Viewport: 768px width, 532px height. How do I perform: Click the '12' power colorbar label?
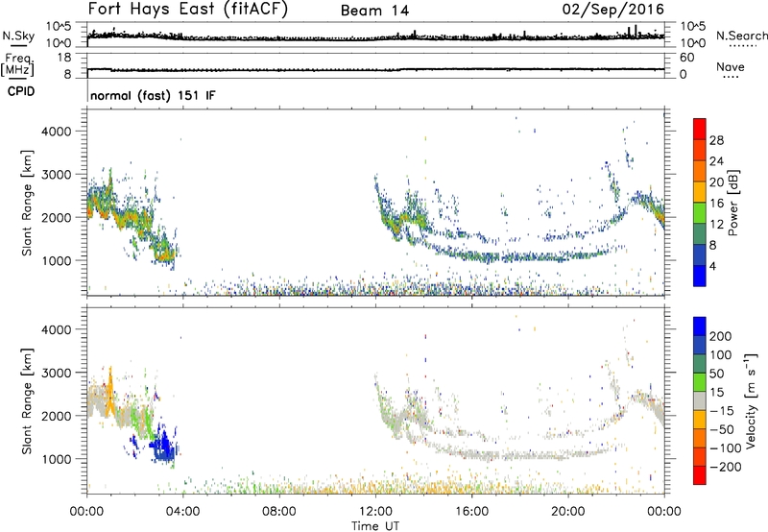[x=716, y=225]
